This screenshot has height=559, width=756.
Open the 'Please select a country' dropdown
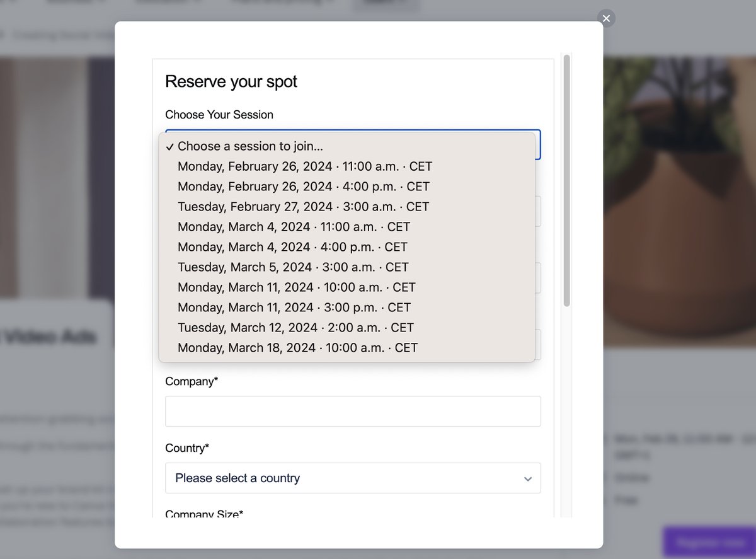pyautogui.click(x=353, y=478)
